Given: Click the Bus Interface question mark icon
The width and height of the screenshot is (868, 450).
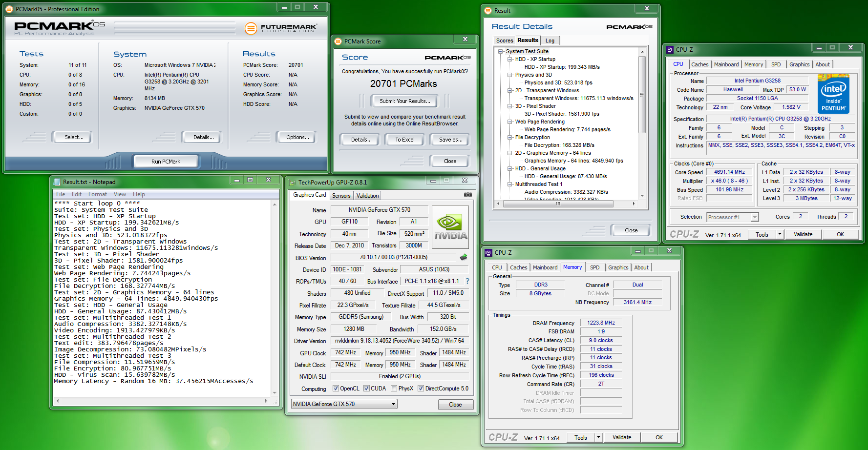Looking at the screenshot, I should point(467,281).
